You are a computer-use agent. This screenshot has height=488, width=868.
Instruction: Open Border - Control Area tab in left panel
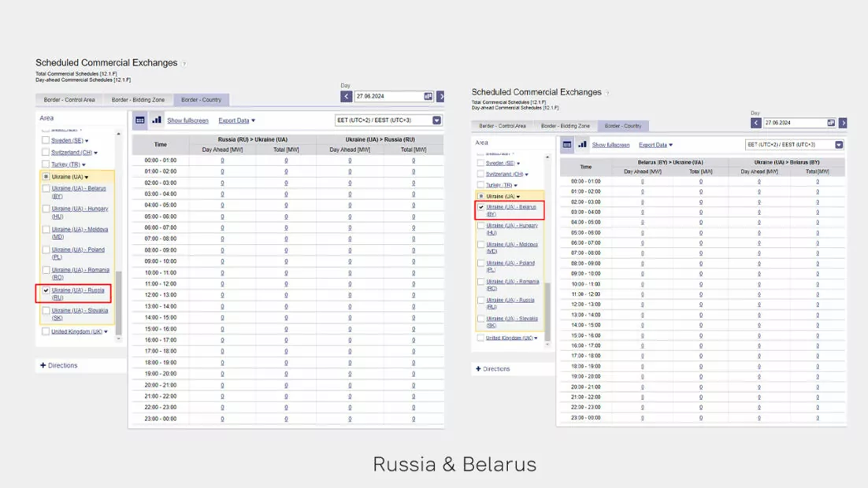[69, 100]
